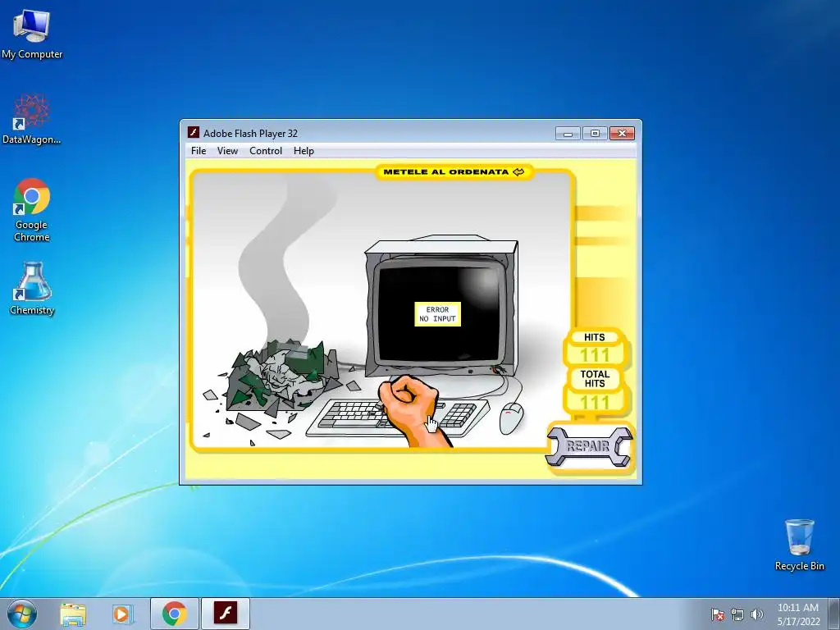Open Windows Media Player from the taskbar
The image size is (840, 630).
coord(122,614)
